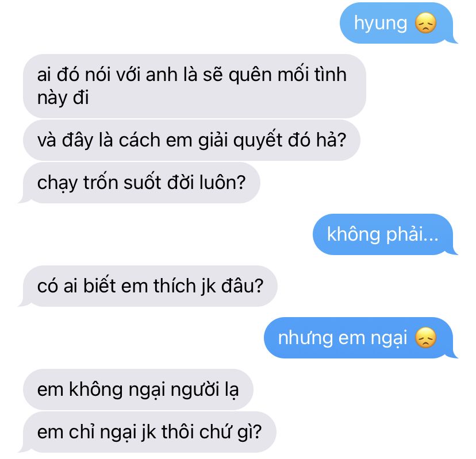Click the word 'luôn?' in 'chạy trốn' message
476x459 pixels.
222,183
